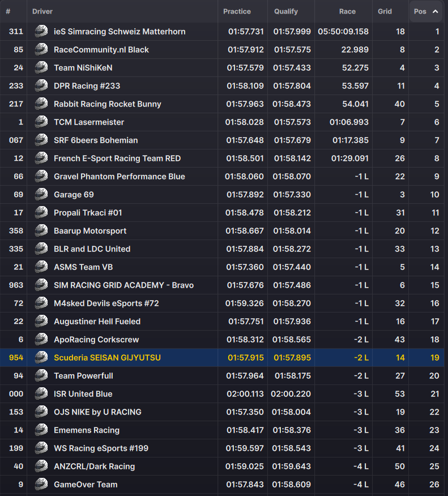The image size is (448, 496).
Task: Click grid position 40 for Rabbit Racing
Action: click(400, 104)
